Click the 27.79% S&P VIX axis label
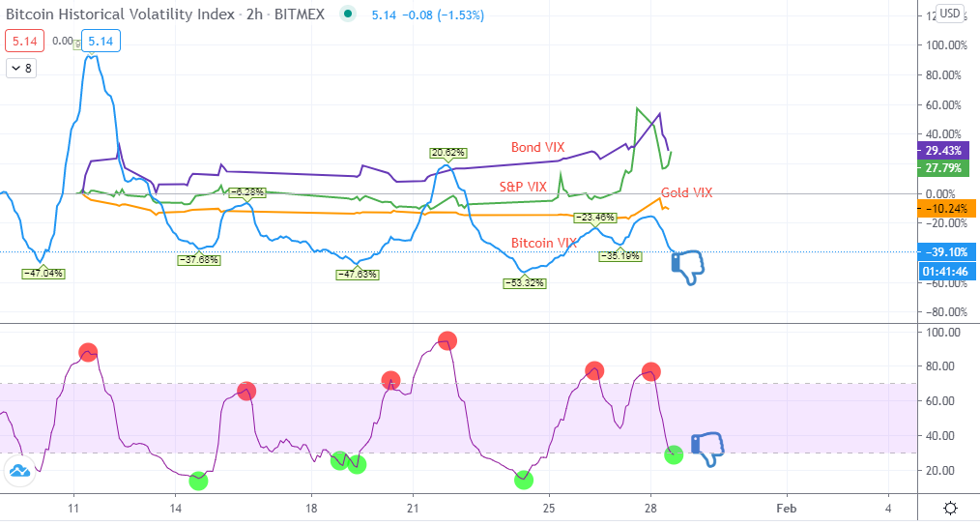 [x=943, y=167]
